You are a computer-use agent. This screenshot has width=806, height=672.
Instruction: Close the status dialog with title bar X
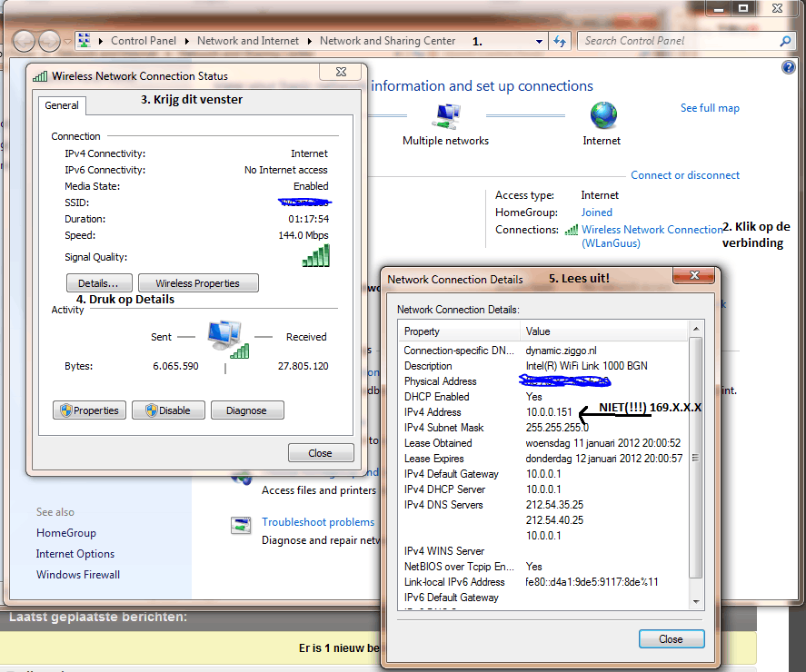click(342, 72)
